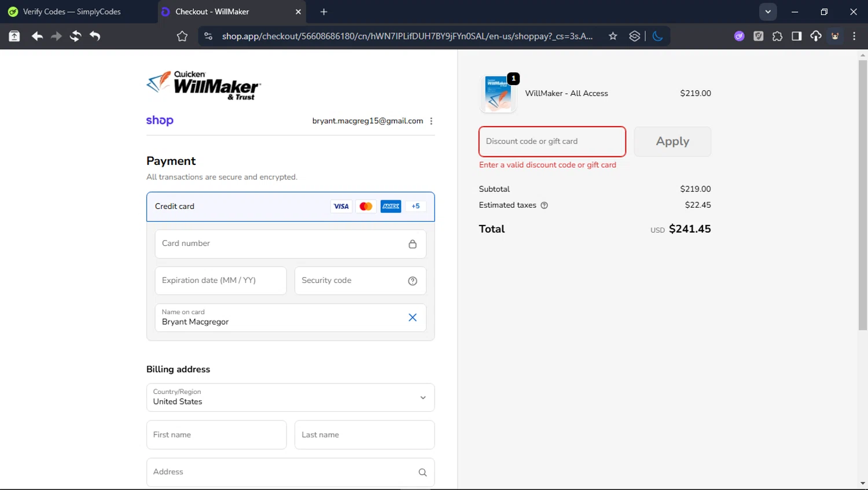Click the URL address bar
The image size is (868, 490).
point(407,36)
